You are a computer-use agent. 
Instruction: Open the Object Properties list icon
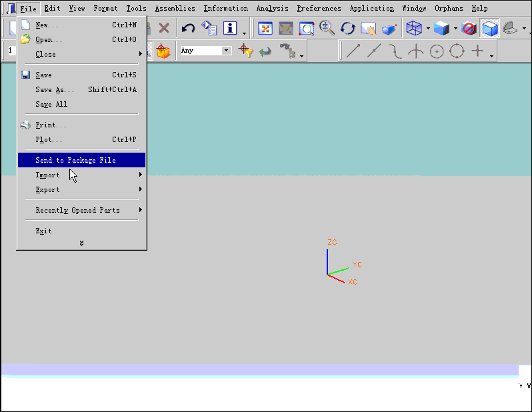209,28
